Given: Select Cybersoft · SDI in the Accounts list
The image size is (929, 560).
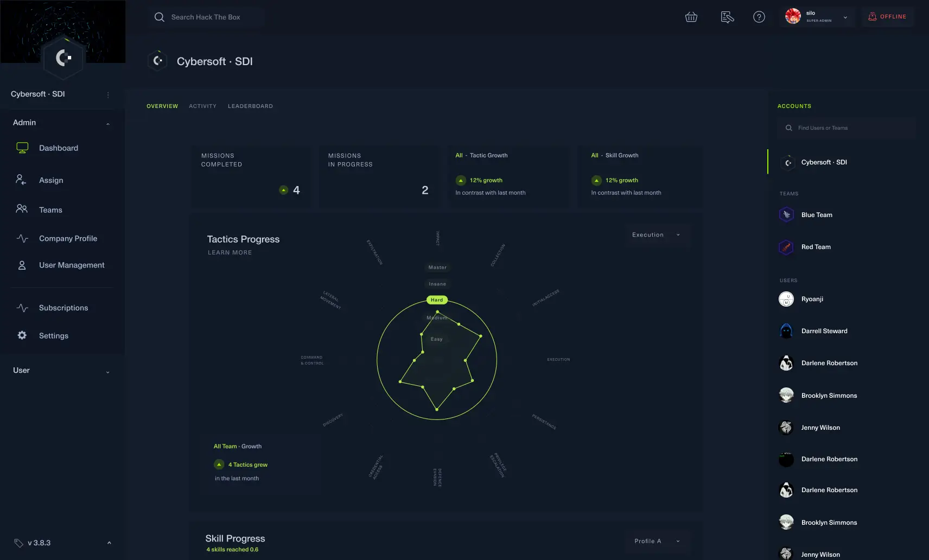Looking at the screenshot, I should [x=823, y=162].
